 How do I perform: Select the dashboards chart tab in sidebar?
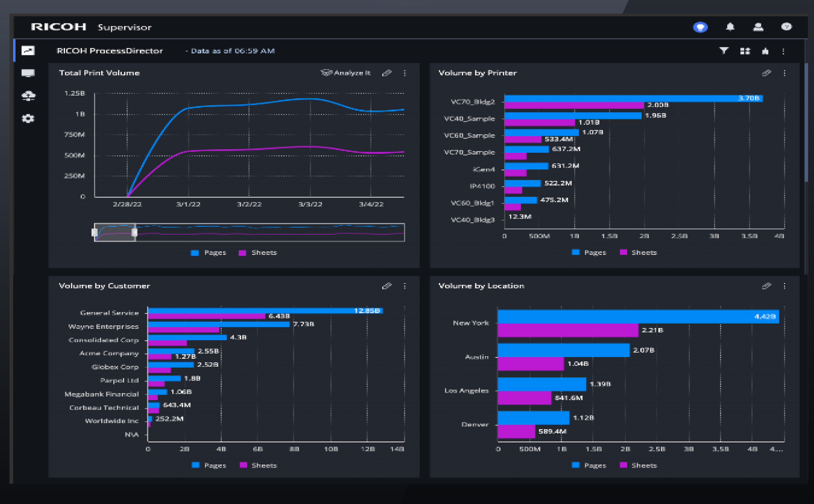point(28,51)
